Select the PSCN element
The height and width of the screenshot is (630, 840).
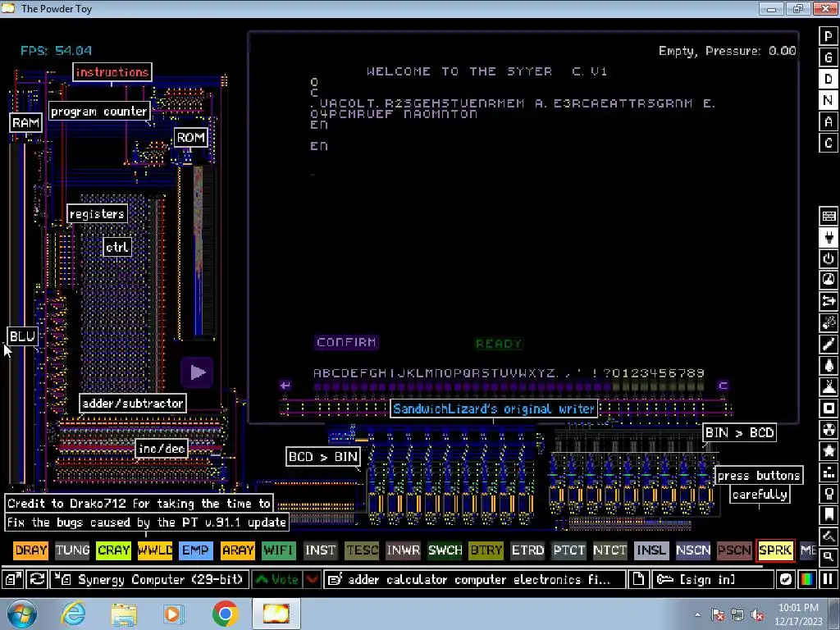click(734, 550)
